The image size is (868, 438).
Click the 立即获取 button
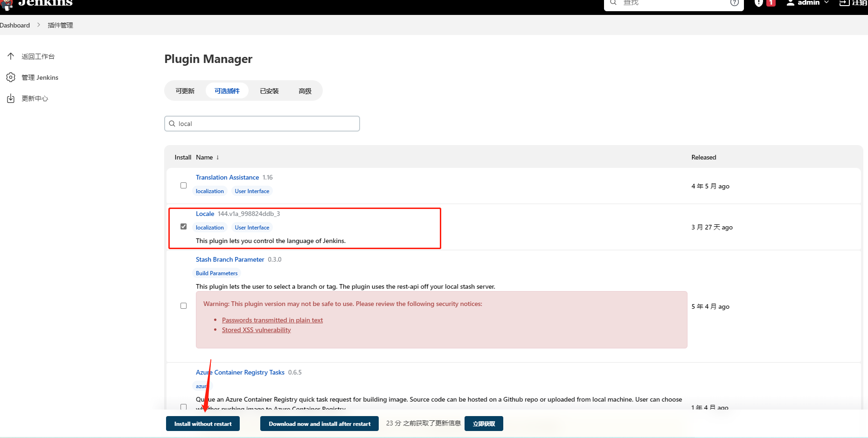tap(484, 424)
